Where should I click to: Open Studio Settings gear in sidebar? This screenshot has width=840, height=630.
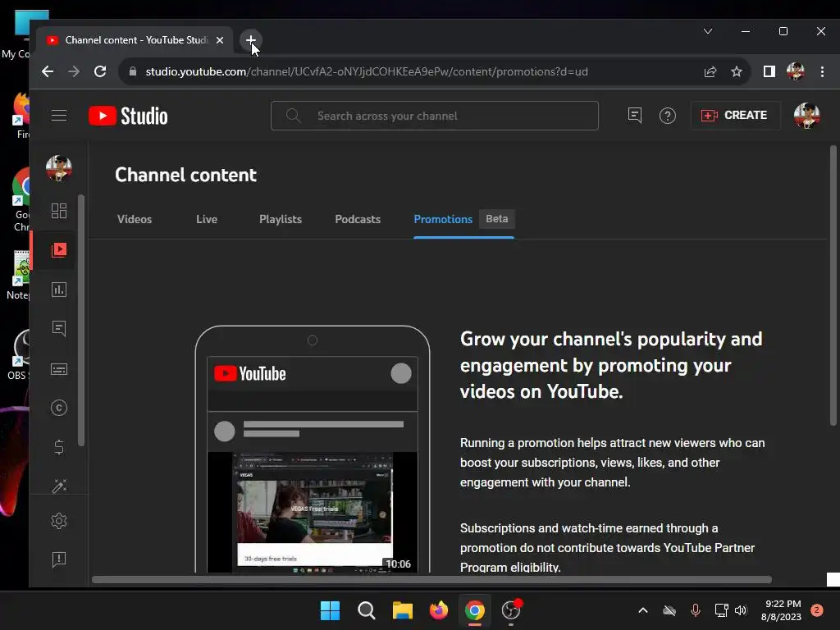coord(59,521)
